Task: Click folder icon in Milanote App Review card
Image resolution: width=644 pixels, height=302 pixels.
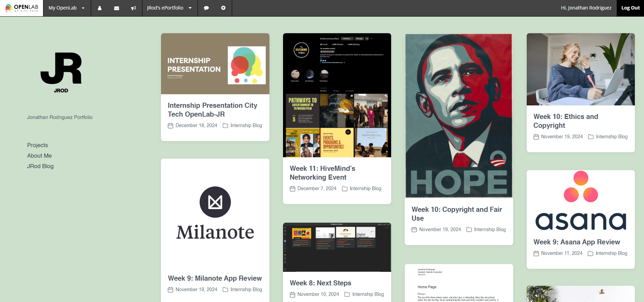Action: [225, 289]
